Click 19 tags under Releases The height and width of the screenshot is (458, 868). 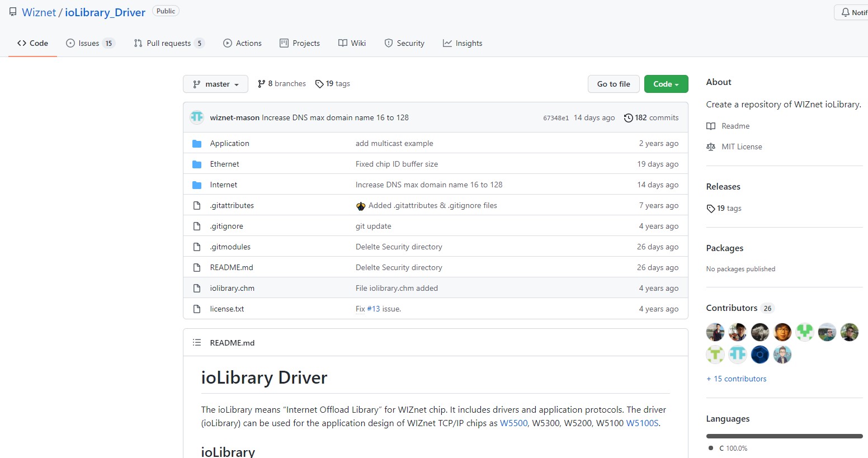(x=724, y=208)
